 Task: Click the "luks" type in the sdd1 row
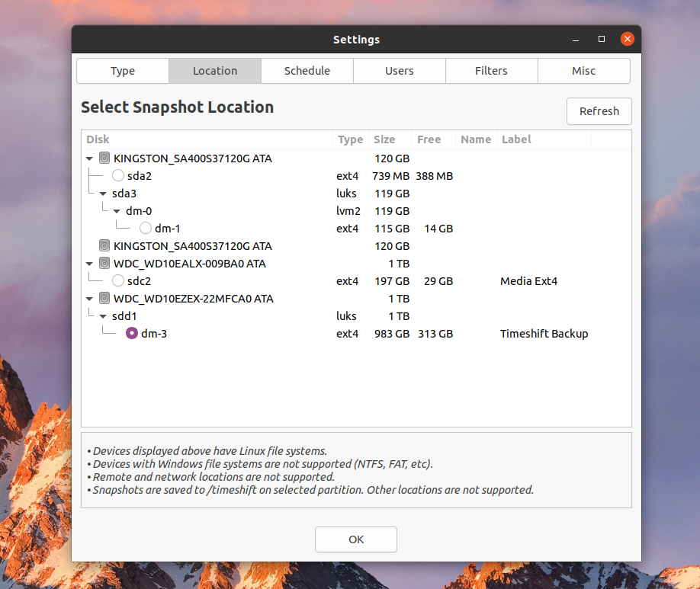346,316
